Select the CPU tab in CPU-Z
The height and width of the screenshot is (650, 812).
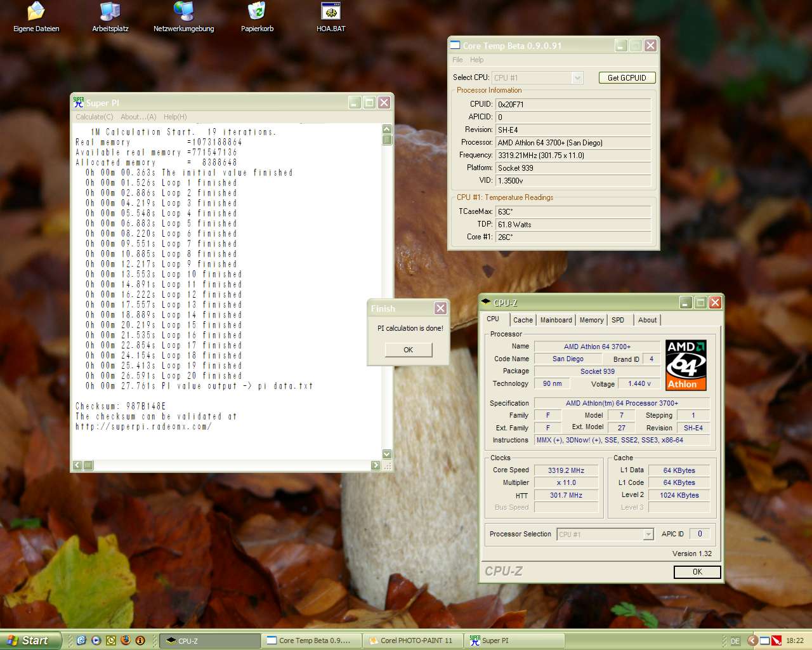(493, 319)
